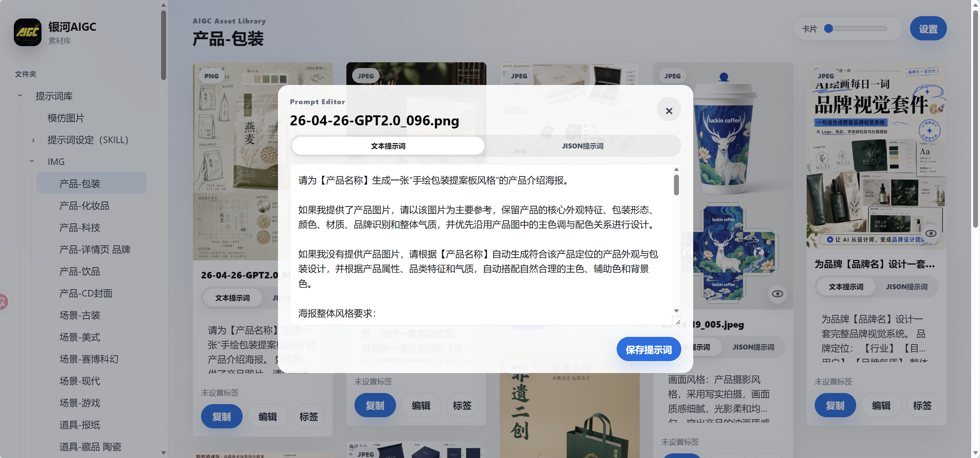The width and height of the screenshot is (980, 458).
Task: Toggle eye icon on luckin coffee card
Action: point(777,294)
